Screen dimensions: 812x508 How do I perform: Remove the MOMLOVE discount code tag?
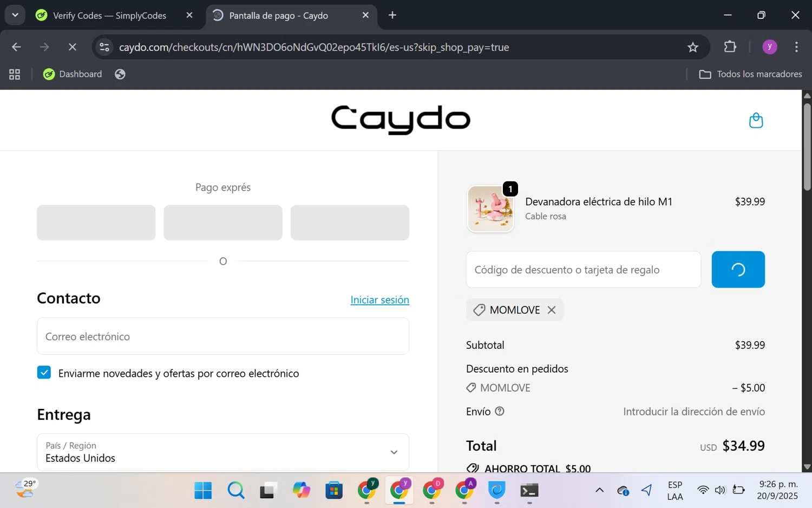click(x=552, y=310)
